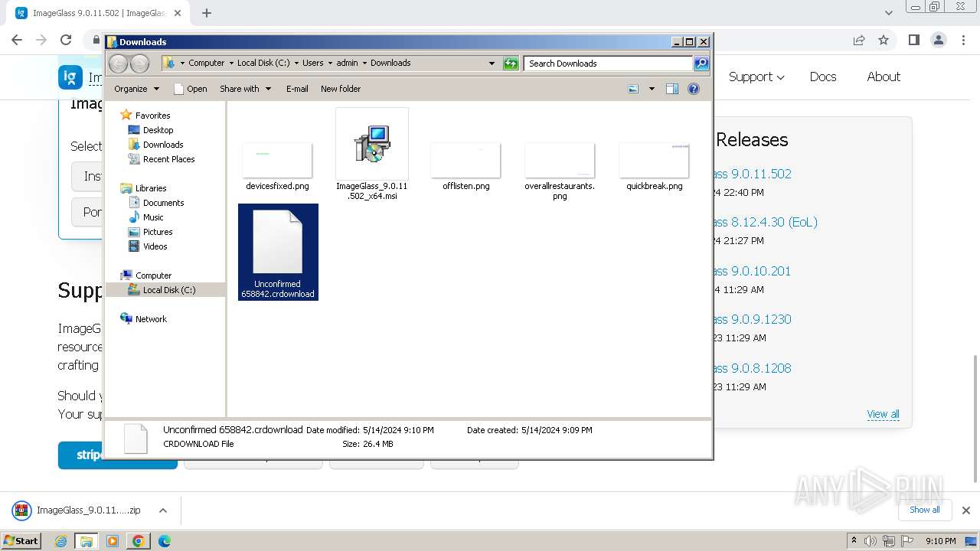Open Chrome side panel icon
Screen dimensions: 980x551
pyautogui.click(x=913, y=40)
